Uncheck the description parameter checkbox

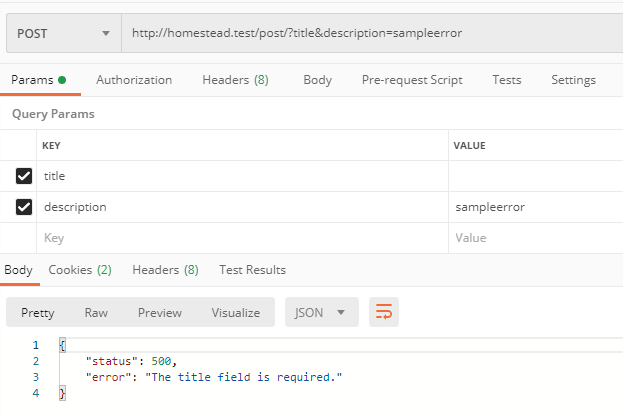click(24, 207)
